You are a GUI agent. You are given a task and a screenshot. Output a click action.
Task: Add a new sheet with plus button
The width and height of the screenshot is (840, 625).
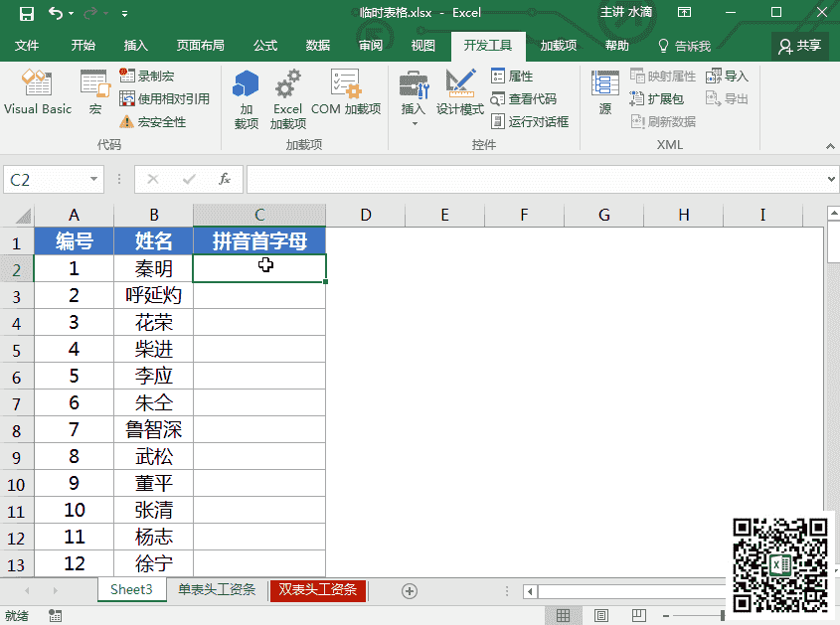[x=410, y=591]
